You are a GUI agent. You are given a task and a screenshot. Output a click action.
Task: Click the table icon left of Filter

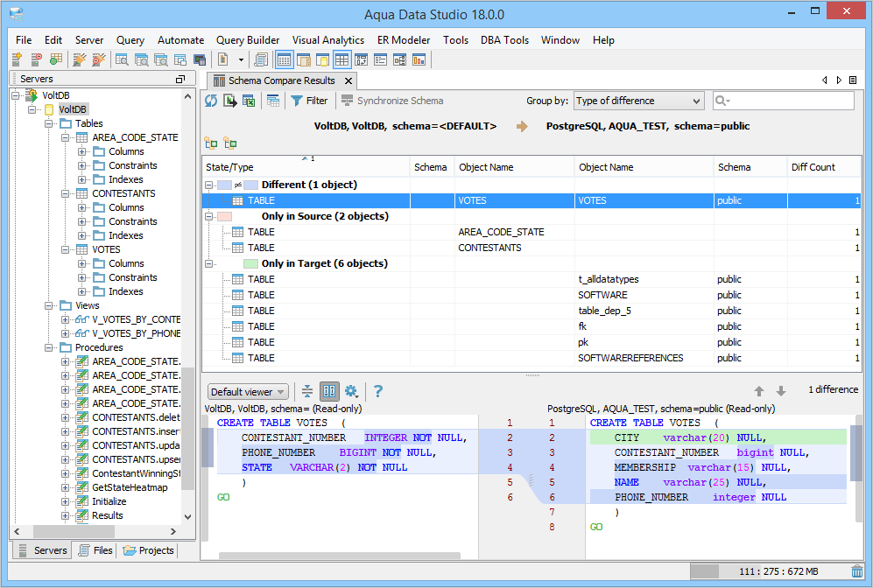273,101
